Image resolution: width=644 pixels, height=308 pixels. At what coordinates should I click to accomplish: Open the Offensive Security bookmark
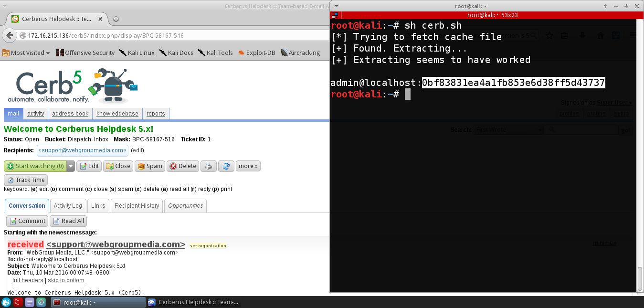pos(85,53)
